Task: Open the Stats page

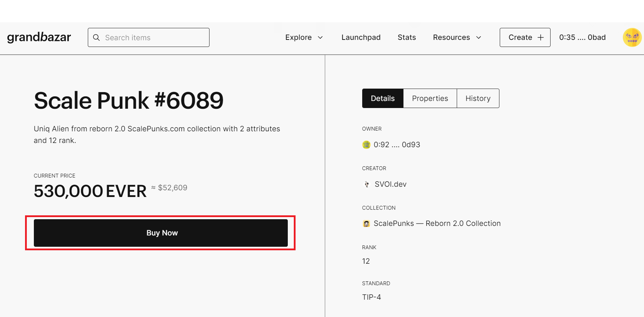Action: tap(407, 37)
